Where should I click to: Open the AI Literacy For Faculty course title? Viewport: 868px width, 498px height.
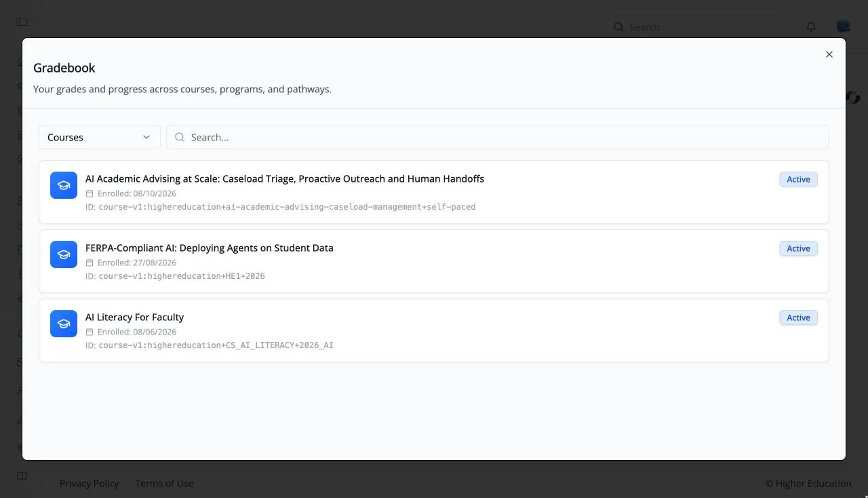[x=134, y=318]
